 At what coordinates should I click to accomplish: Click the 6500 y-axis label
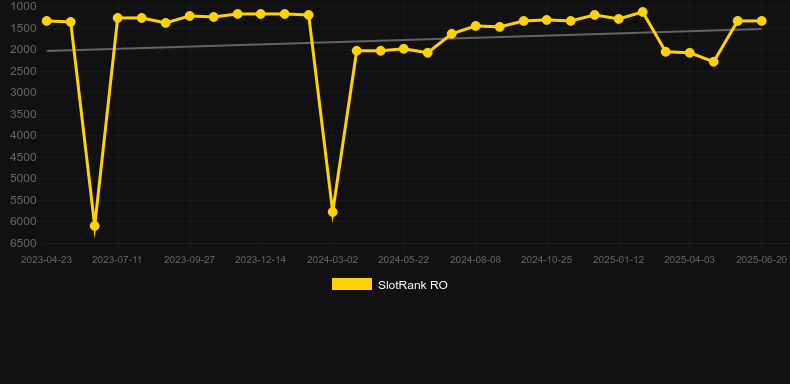[x=24, y=243]
